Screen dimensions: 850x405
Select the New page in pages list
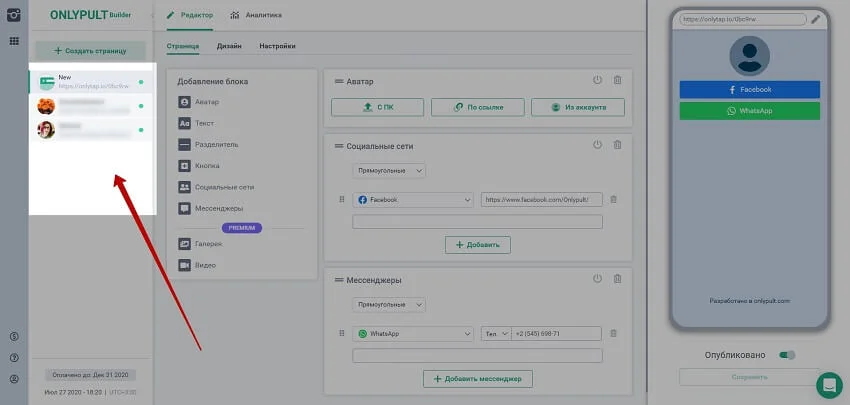tap(90, 81)
